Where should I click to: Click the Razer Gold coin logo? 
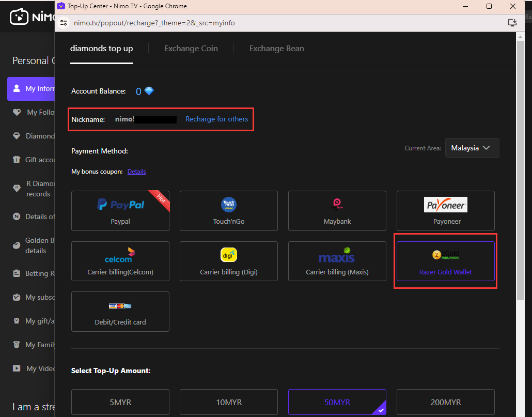(x=445, y=255)
